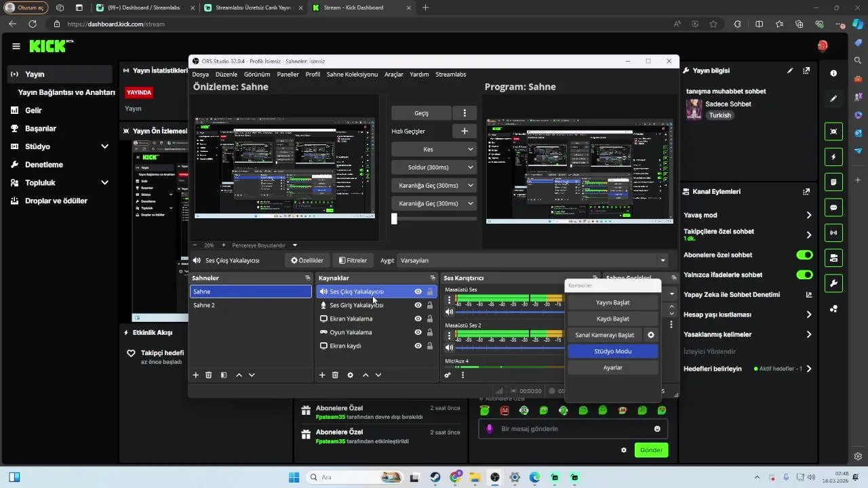Hide Oyun Yakalama source with eye
The image size is (868, 488).
click(418, 332)
